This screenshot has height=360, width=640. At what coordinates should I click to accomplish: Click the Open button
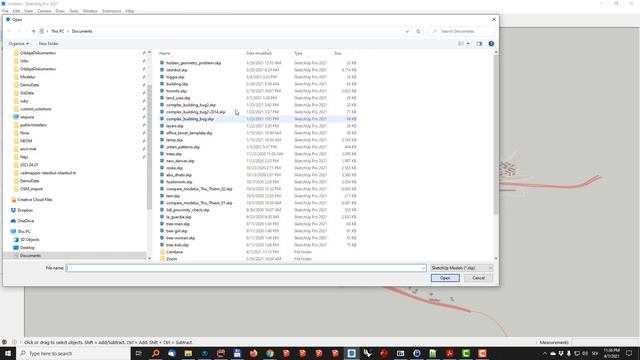tap(445, 278)
